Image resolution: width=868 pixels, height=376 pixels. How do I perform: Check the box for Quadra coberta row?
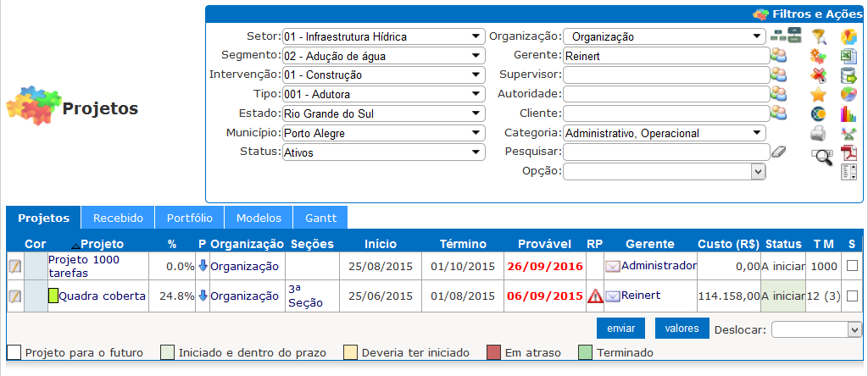(851, 296)
